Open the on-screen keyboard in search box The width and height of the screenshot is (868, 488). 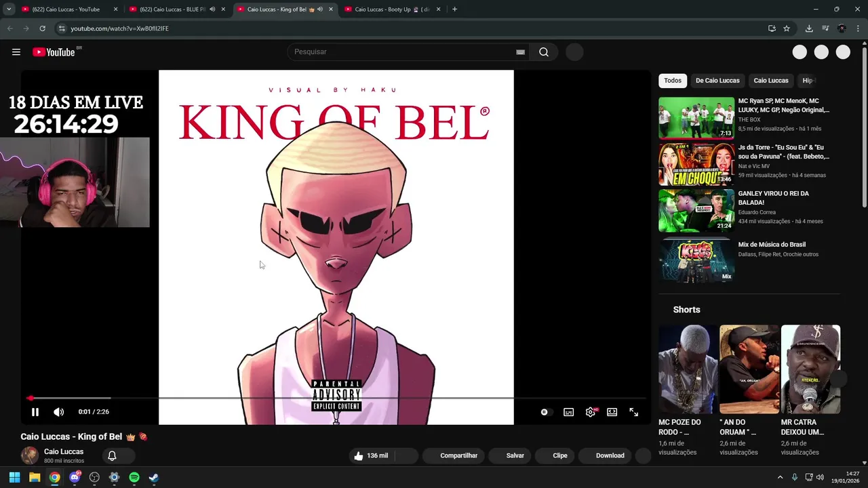point(520,52)
